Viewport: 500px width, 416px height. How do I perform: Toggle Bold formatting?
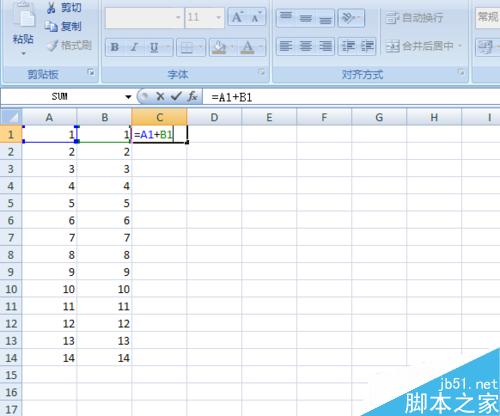115,47
